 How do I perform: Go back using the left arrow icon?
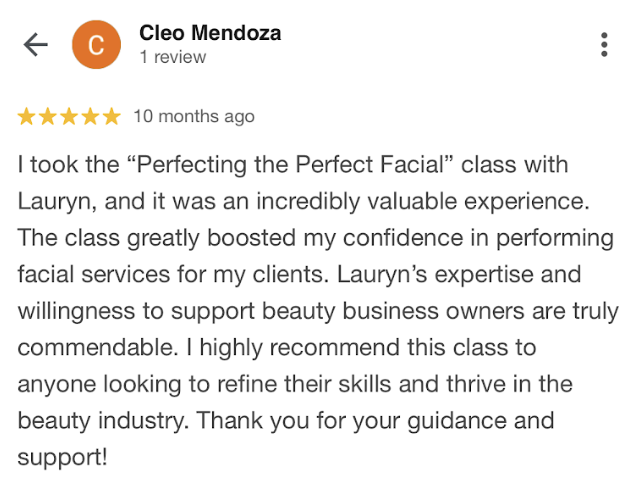coord(36,45)
